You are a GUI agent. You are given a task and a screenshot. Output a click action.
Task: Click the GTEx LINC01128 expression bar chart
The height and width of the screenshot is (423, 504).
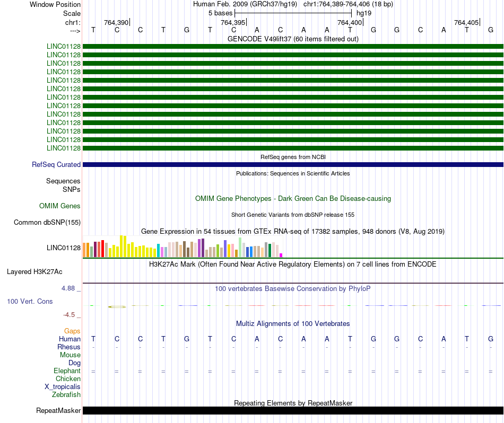(183, 246)
